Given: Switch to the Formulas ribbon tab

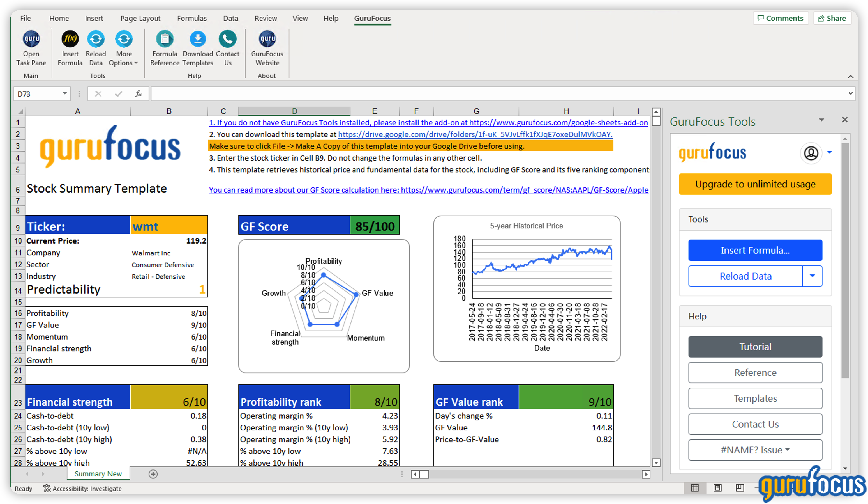Looking at the screenshot, I should coord(192,18).
